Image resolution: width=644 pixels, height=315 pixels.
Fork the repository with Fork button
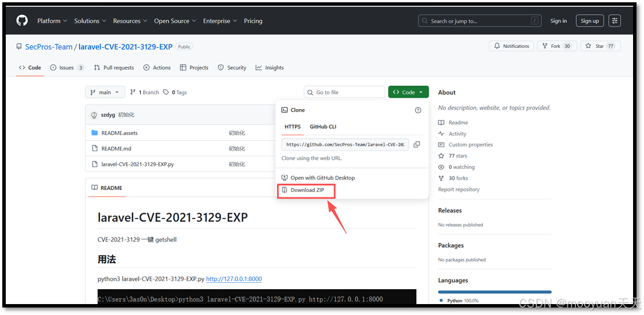557,46
